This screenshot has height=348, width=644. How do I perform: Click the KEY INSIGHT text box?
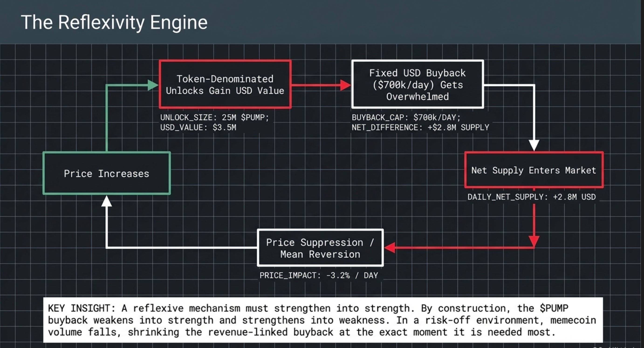click(x=323, y=320)
